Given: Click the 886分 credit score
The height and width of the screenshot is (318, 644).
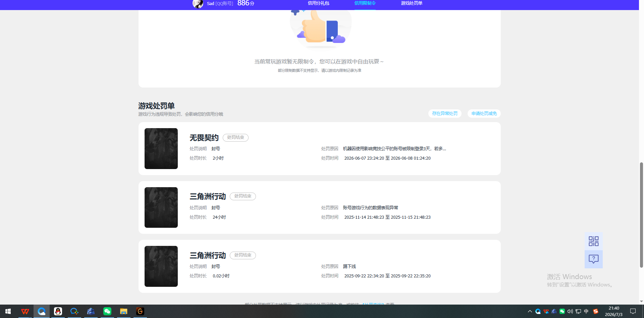Looking at the screenshot, I should pyautogui.click(x=246, y=3).
